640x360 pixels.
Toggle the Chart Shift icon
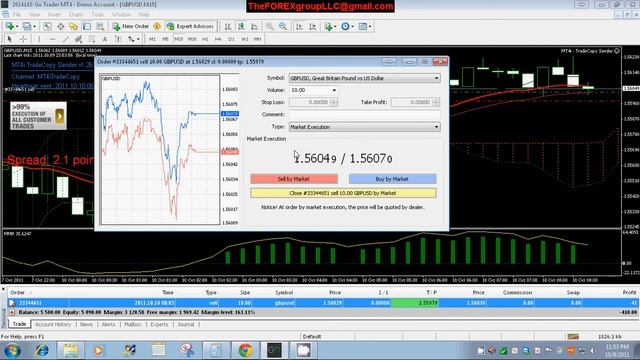[313, 27]
